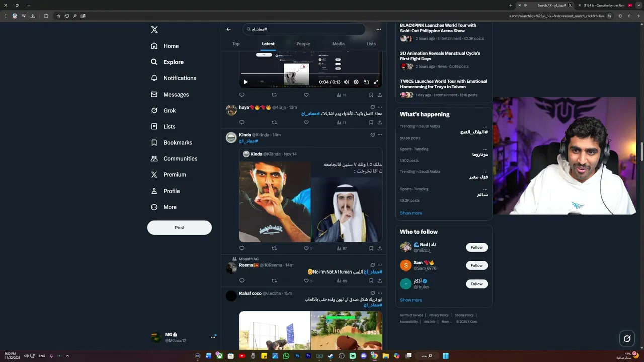Open Discord from the taskbar
The image size is (644, 362).
tap(364, 356)
